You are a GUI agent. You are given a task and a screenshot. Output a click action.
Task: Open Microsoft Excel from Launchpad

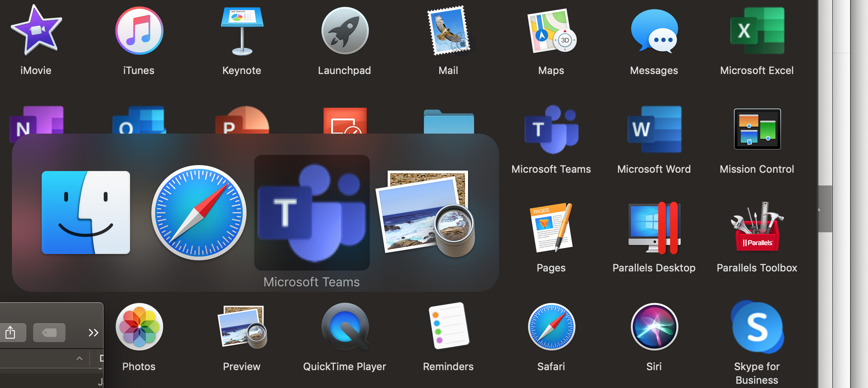[x=757, y=30]
